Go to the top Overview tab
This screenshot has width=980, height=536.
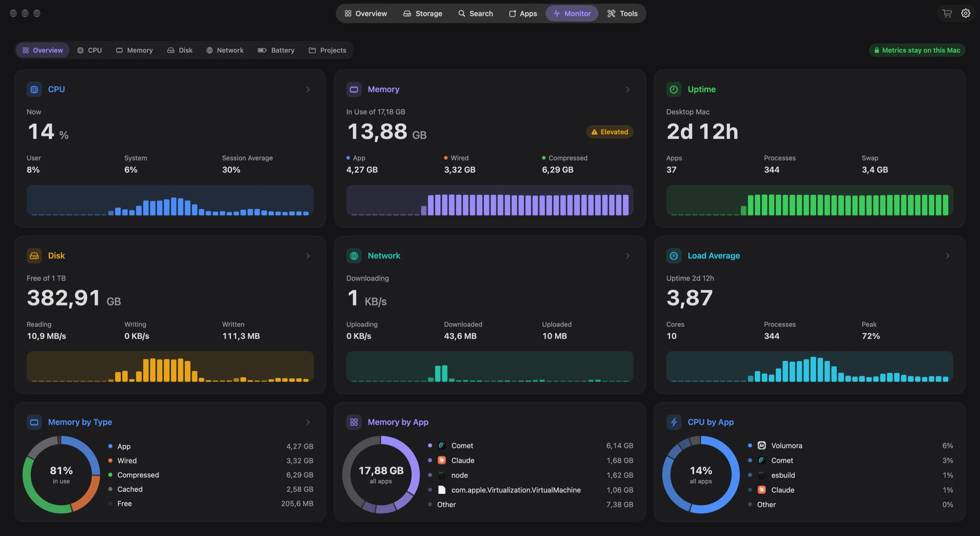coord(365,13)
